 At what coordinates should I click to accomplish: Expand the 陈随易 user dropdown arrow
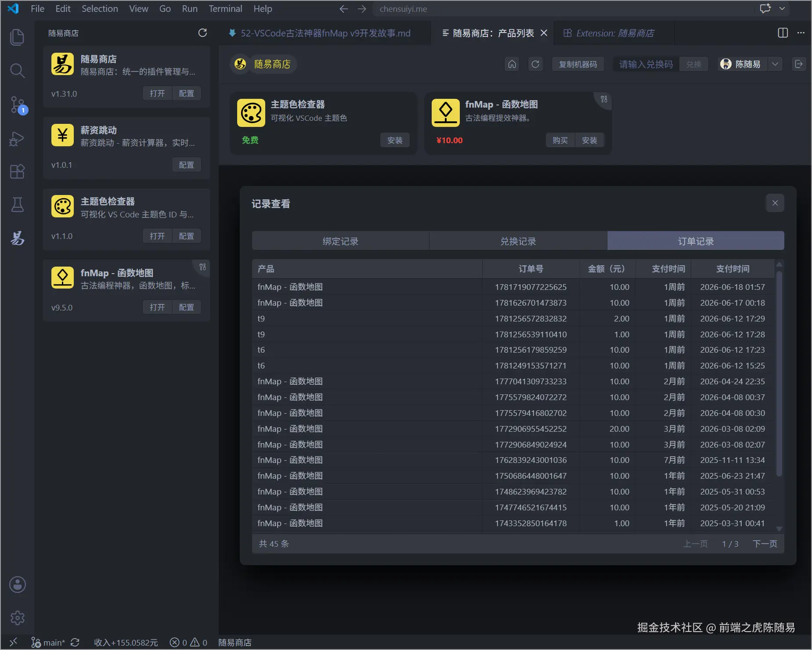[775, 64]
